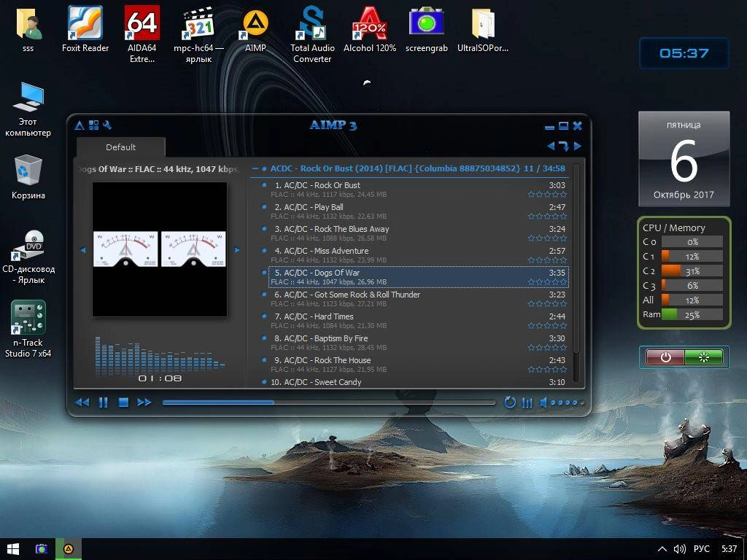Viewport: 747px width, 560px height.
Task: Open Total Audio Converter desktop shortcut
Action: click(312, 34)
